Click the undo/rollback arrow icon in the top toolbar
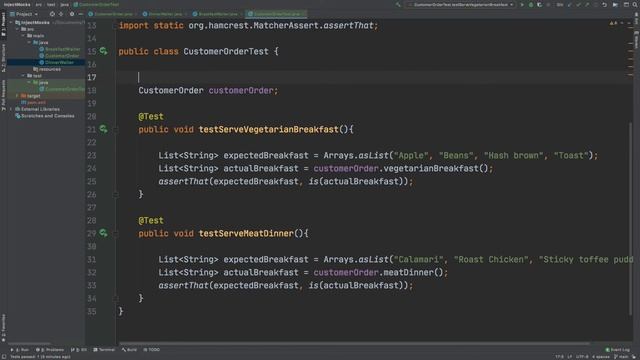This screenshot has height=360, width=640. (x=604, y=4)
